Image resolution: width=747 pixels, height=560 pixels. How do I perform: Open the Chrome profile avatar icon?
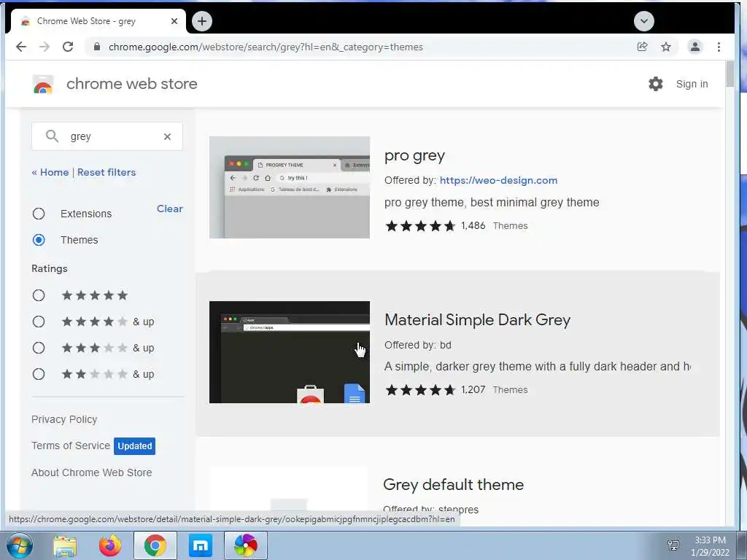point(695,47)
